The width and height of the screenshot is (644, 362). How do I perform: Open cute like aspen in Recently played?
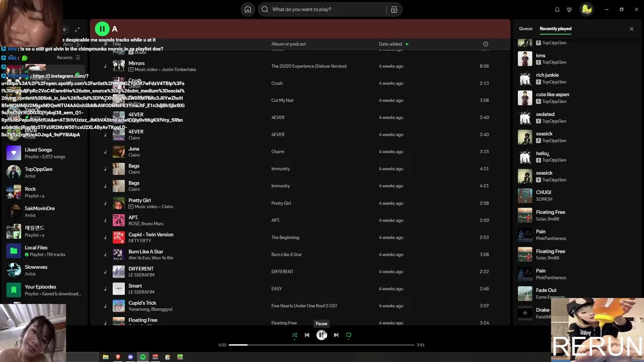click(x=552, y=95)
